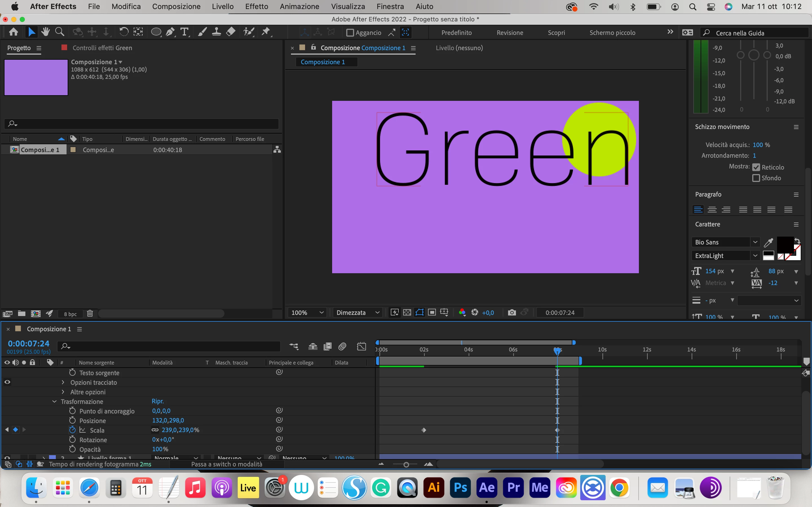Select the first Scala keyframe at 02s

[424, 430]
